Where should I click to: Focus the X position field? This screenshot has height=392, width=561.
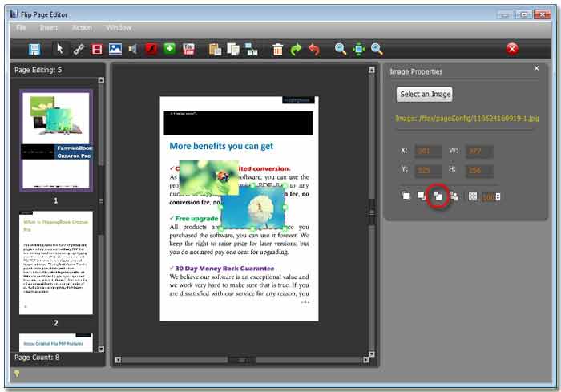[x=428, y=151]
